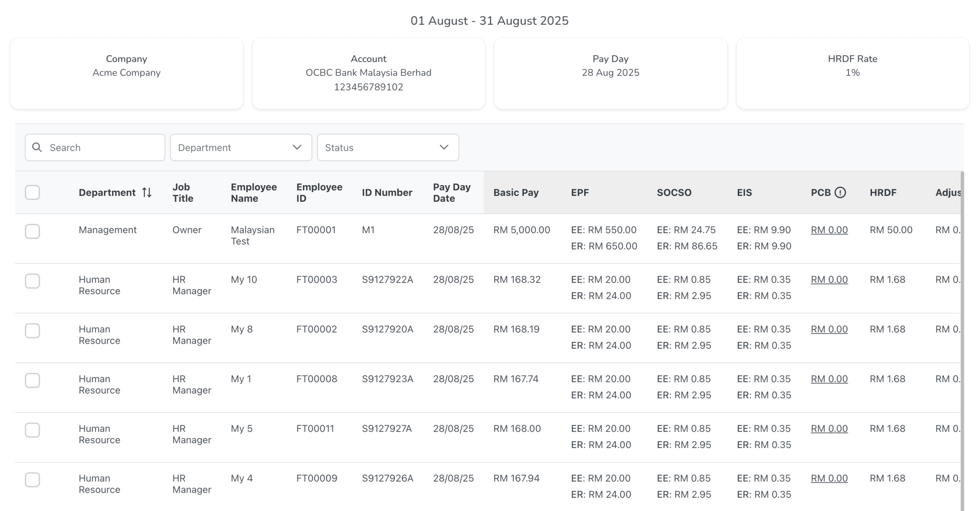This screenshot has width=980, height=511.
Task: Click the Management department cell
Action: [108, 230]
